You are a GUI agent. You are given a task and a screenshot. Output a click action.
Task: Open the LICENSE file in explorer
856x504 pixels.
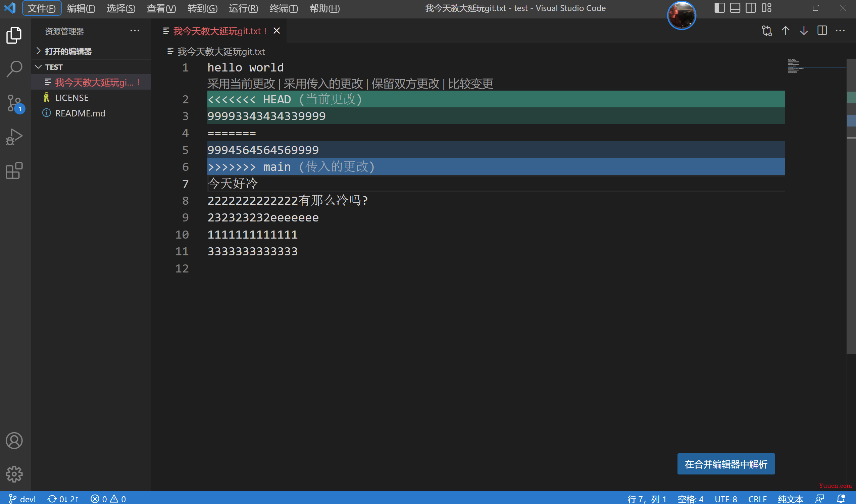click(x=91, y=98)
